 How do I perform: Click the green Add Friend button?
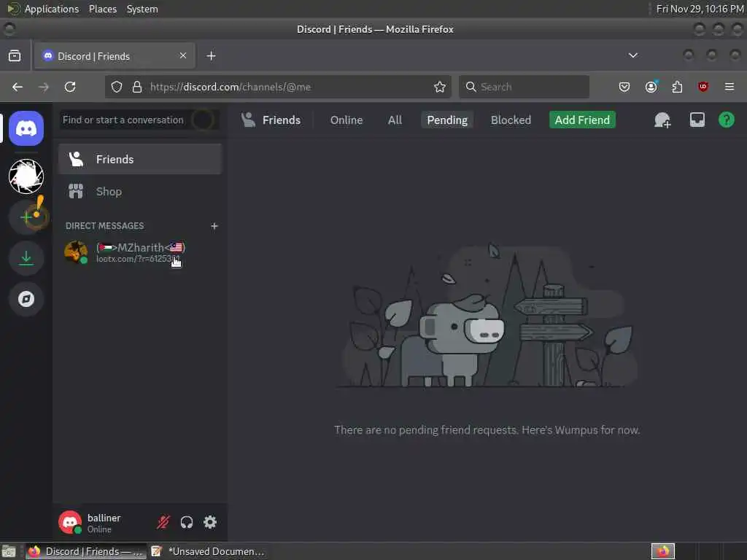pos(582,120)
